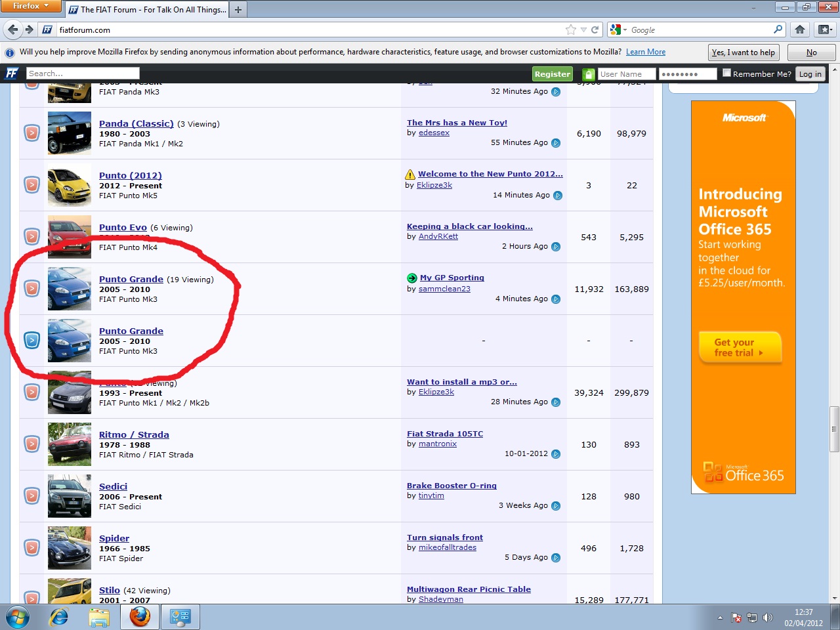
Task: Open the Firefox Home page icon
Action: tap(800, 30)
